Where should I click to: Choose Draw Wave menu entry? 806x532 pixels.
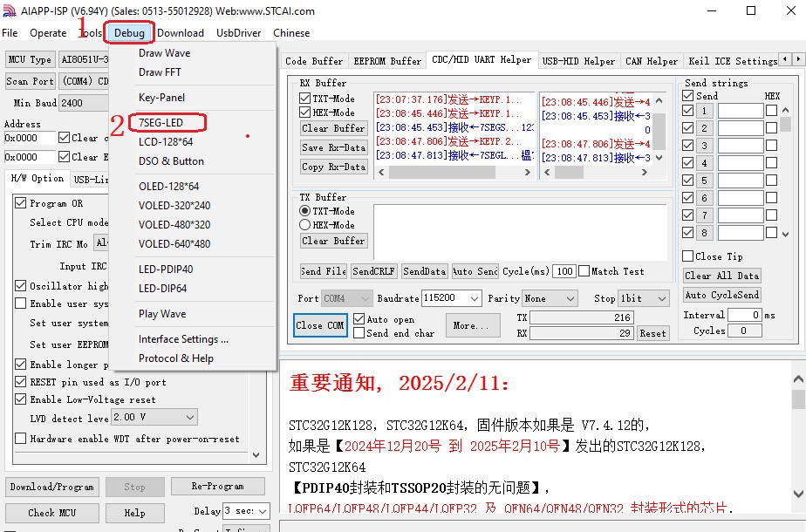[165, 53]
